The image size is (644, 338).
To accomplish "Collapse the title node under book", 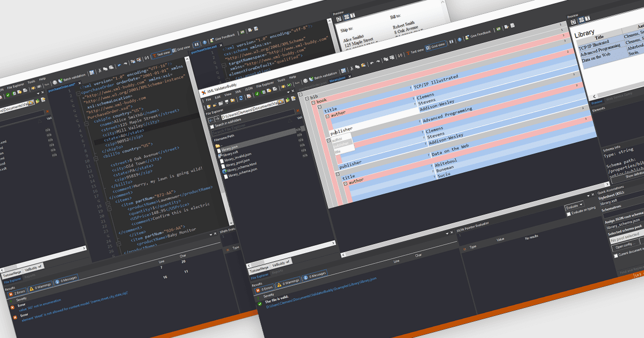I will pos(320,107).
